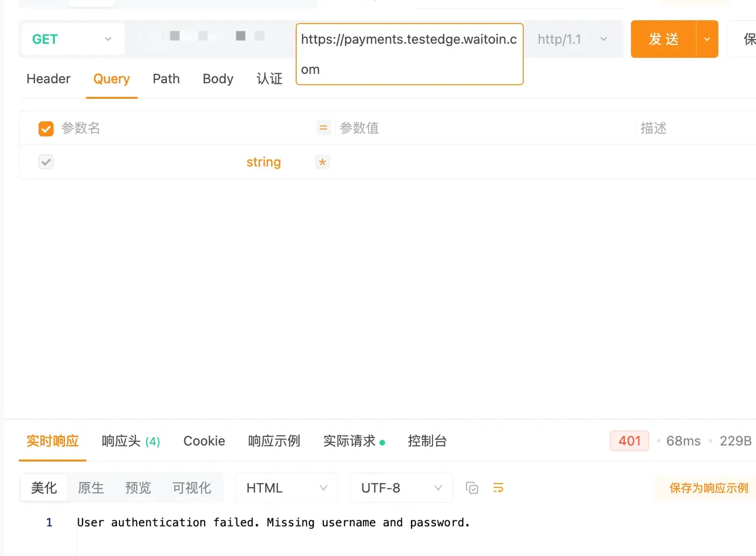Select the 实时响应 tab
756x556 pixels.
pos(53,441)
